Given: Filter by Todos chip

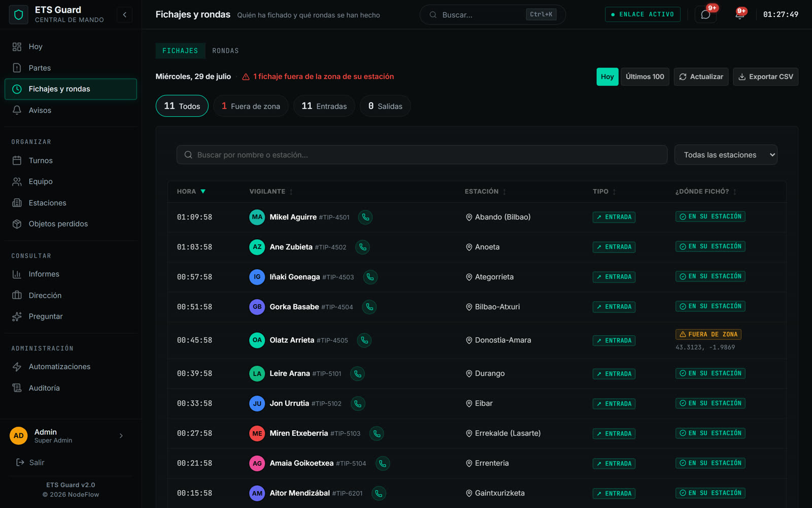Looking at the screenshot, I should point(182,106).
